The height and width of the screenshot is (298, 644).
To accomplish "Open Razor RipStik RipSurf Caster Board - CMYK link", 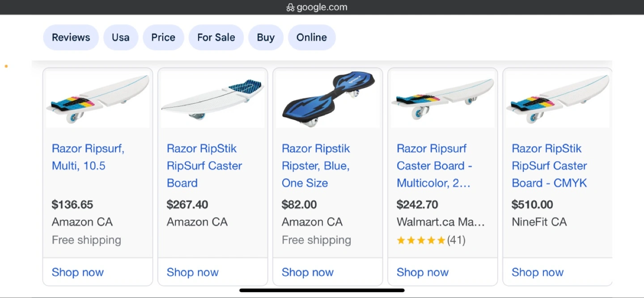I will 549,166.
